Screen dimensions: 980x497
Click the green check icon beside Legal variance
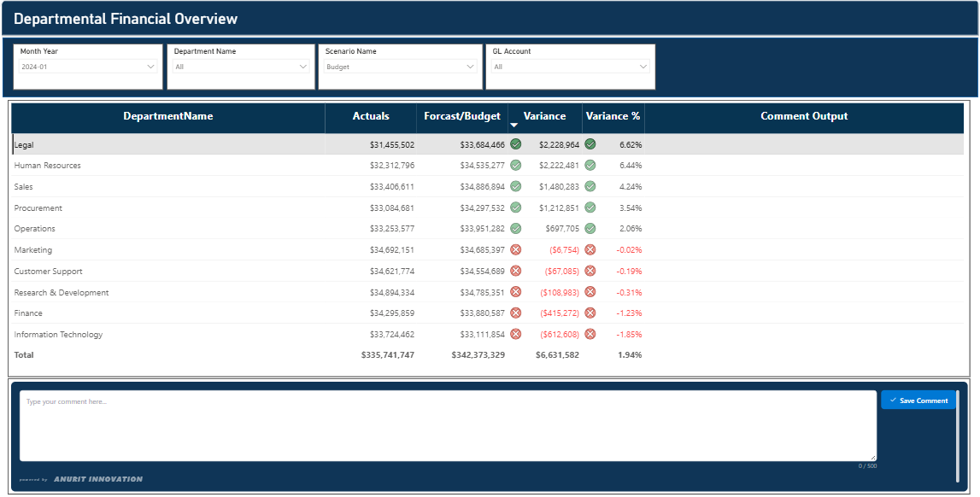tap(515, 144)
